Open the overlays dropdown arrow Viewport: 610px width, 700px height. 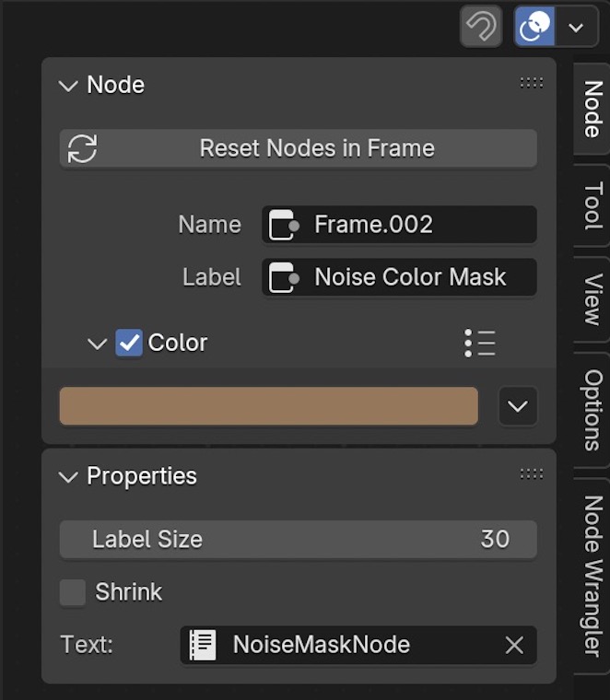coord(576,27)
